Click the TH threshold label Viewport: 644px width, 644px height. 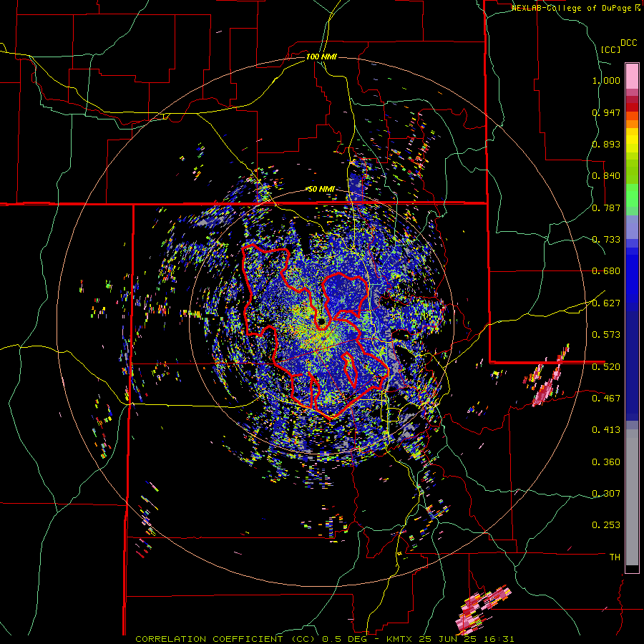click(x=615, y=557)
